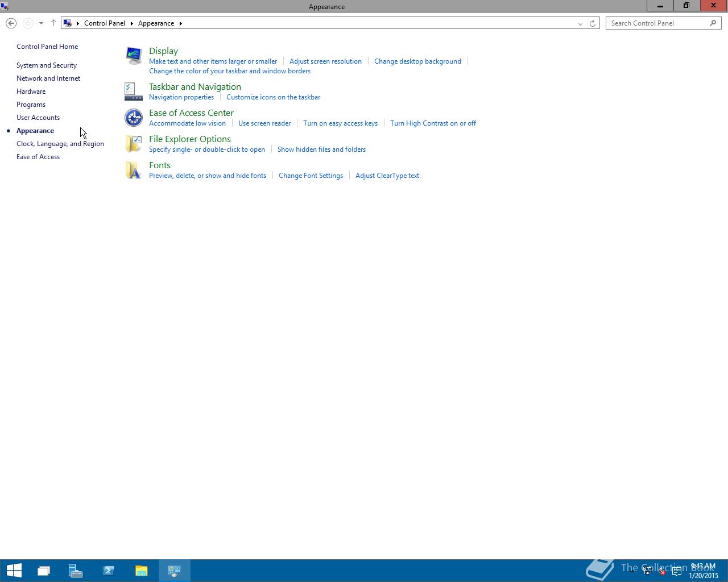Open Ease of Access in sidebar
Screen dimensions: 728x582
[x=38, y=157]
